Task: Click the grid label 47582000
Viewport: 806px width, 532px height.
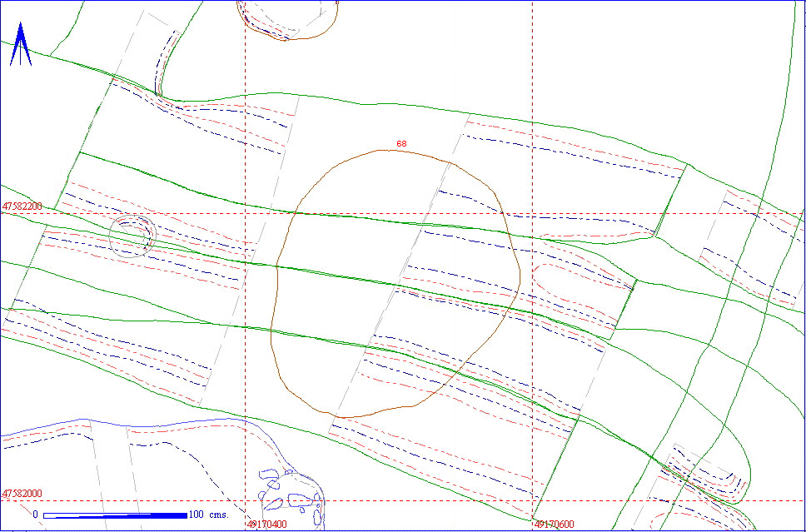Action: (x=22, y=493)
